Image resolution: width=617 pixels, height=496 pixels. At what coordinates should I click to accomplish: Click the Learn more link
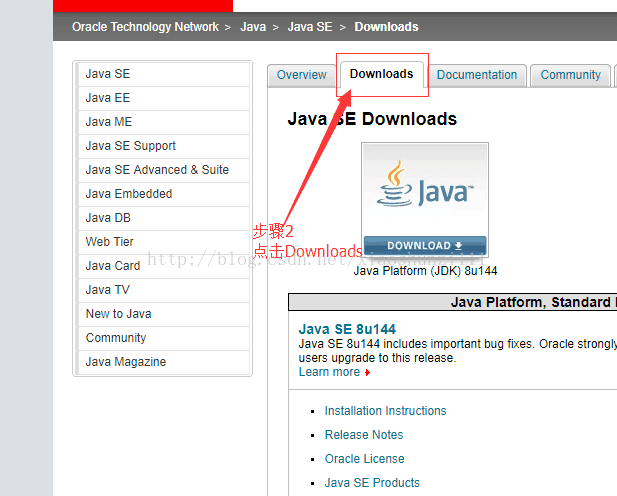click(329, 372)
